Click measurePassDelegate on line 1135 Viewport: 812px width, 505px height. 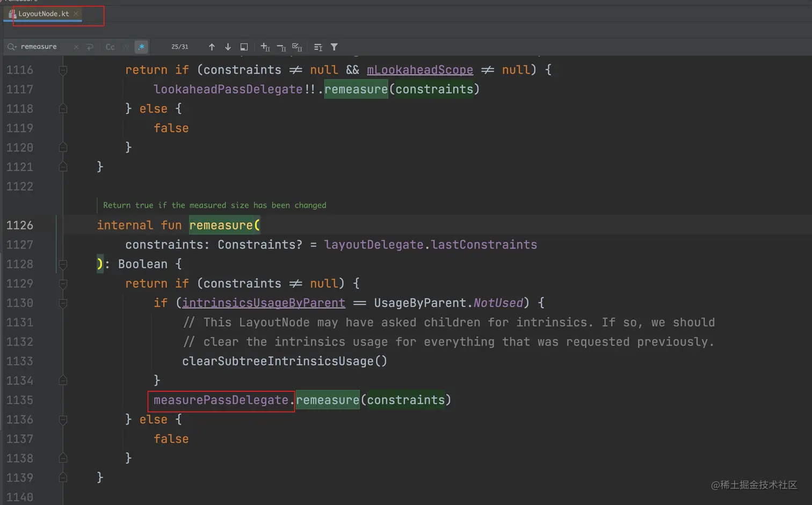point(221,400)
